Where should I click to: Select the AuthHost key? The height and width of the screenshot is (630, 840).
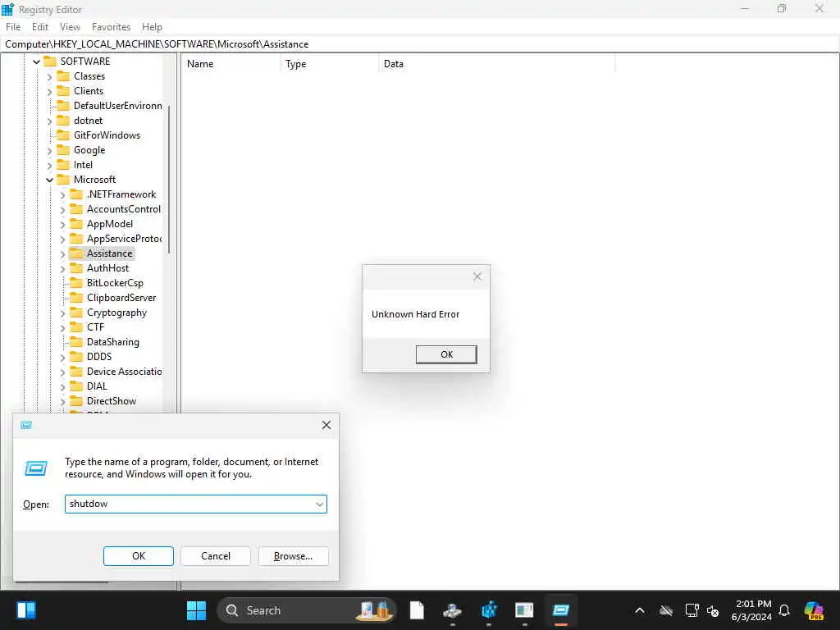pos(107,268)
